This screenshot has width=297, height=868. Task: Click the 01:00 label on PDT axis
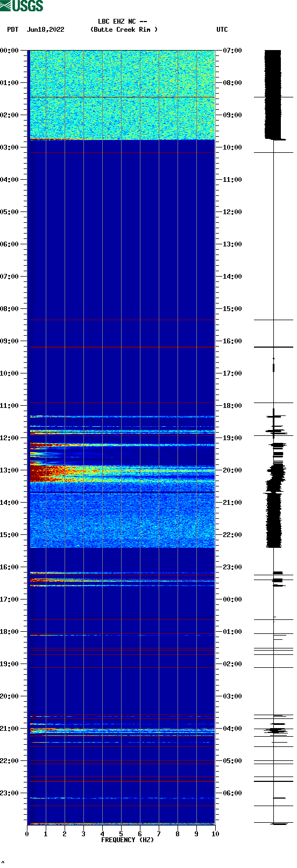(x=9, y=83)
